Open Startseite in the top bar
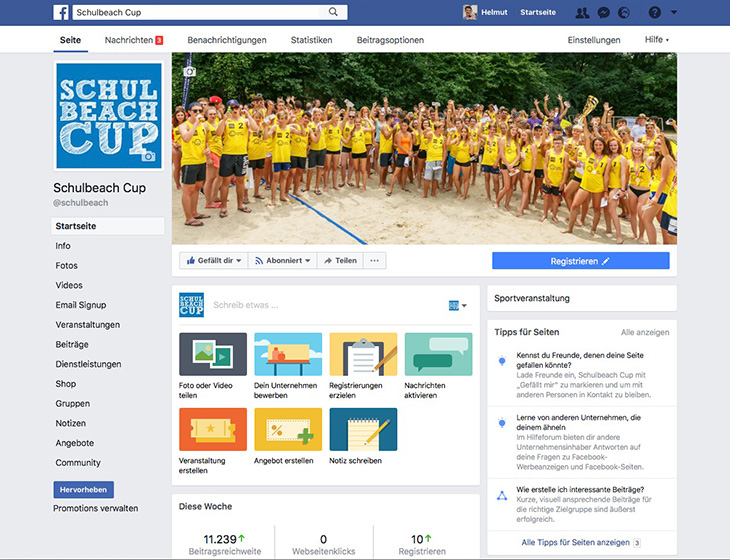 pyautogui.click(x=538, y=13)
